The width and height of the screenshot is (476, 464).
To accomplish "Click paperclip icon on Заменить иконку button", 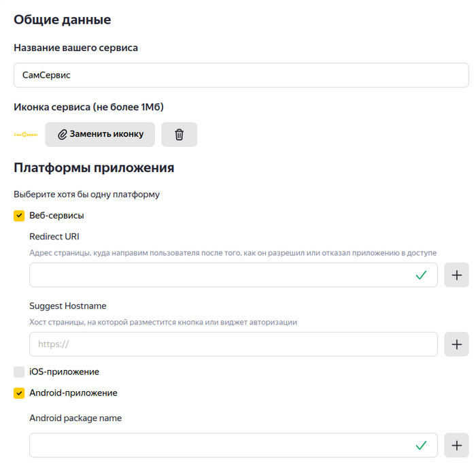I will point(62,135).
